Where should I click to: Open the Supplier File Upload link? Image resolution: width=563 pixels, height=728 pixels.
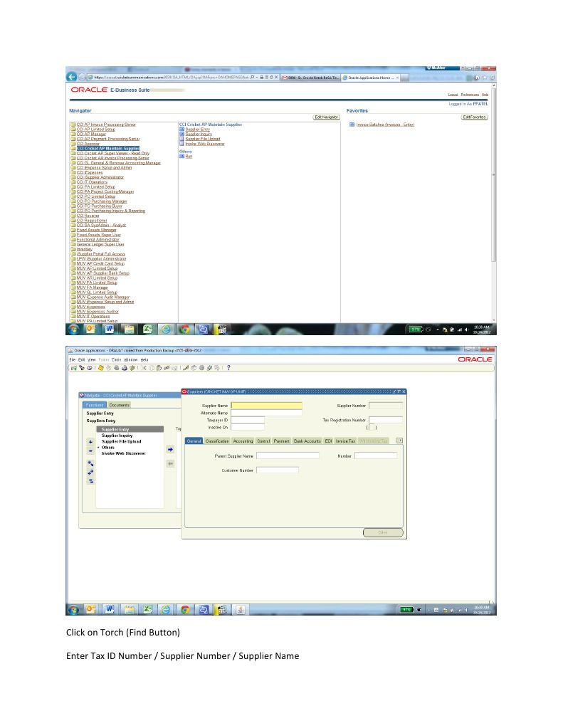[x=203, y=139]
